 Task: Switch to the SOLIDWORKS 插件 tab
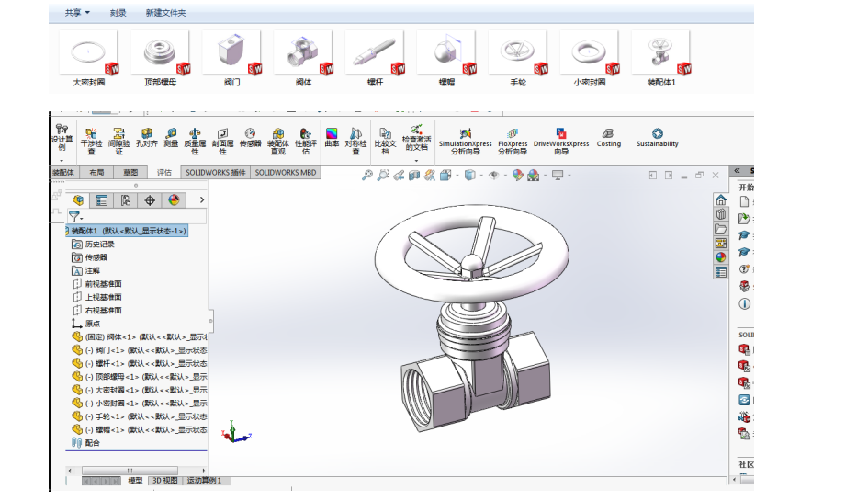pyautogui.click(x=215, y=172)
